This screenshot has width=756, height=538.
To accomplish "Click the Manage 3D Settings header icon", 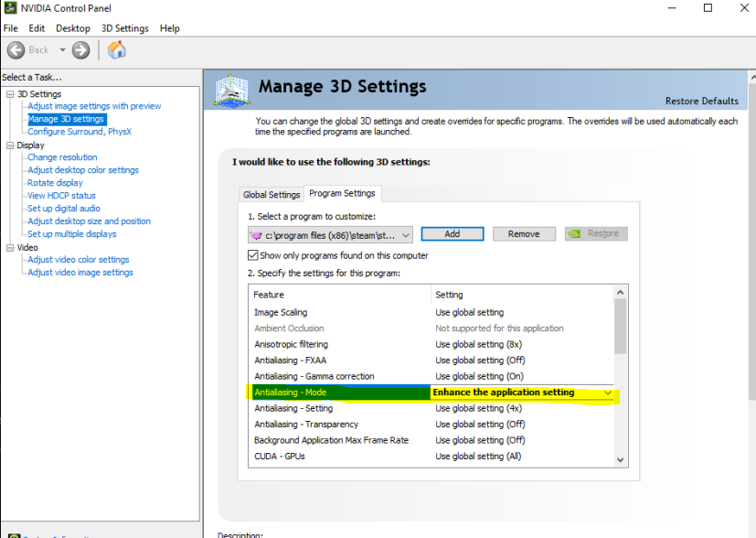I will coord(232,91).
